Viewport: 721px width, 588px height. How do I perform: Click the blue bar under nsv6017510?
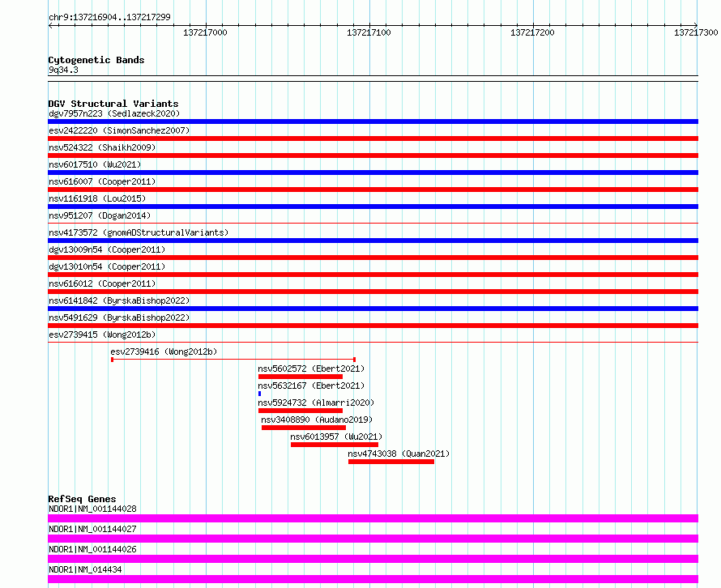coord(373,173)
